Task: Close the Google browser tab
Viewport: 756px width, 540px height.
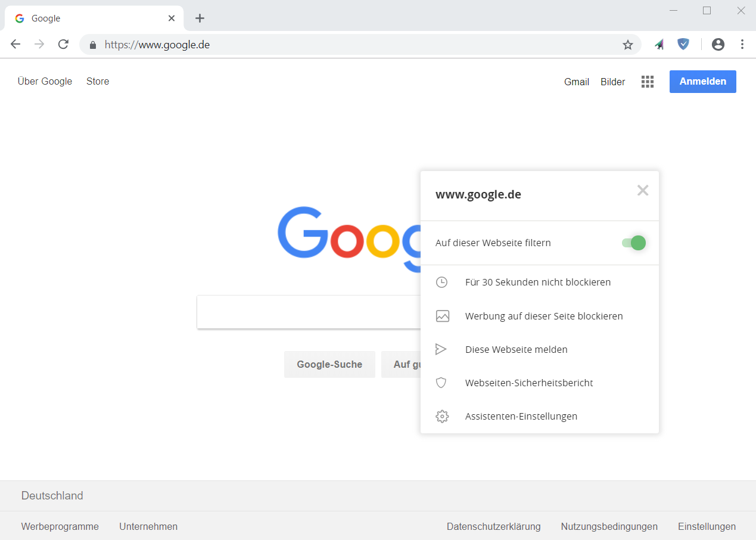Action: coord(172,18)
